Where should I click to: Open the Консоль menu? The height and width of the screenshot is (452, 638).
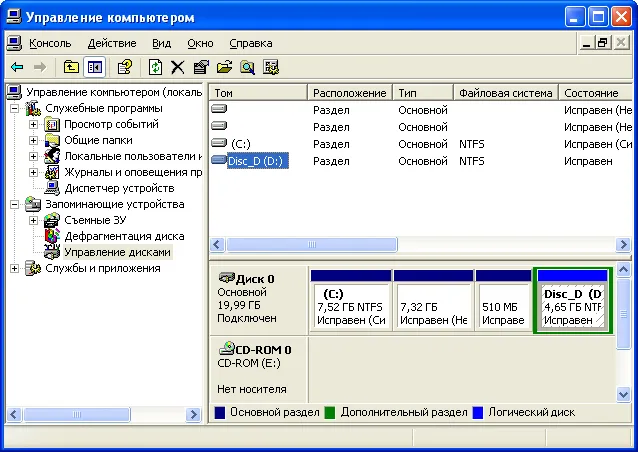(50, 43)
